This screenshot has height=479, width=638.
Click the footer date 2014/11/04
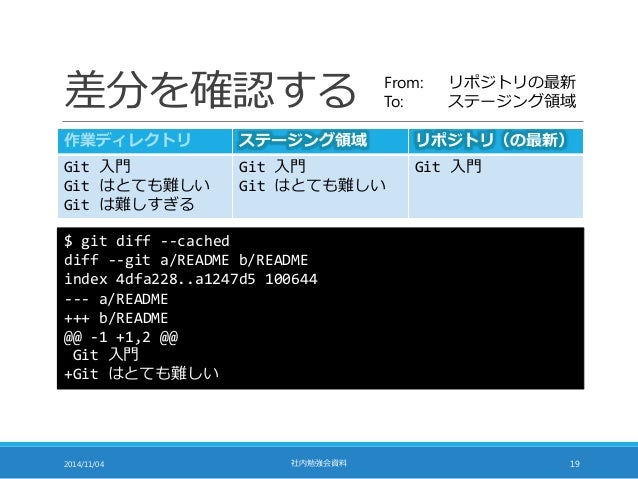84,464
